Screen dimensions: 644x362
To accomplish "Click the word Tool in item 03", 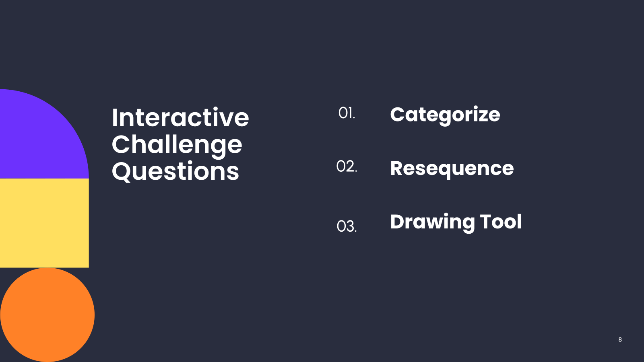I will pos(501,222).
